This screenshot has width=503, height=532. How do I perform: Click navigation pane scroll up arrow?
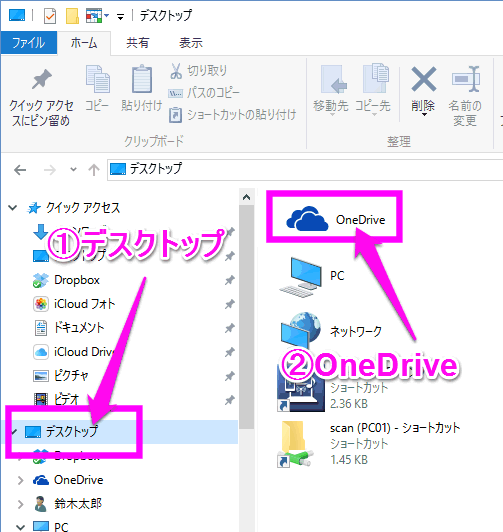[247, 197]
